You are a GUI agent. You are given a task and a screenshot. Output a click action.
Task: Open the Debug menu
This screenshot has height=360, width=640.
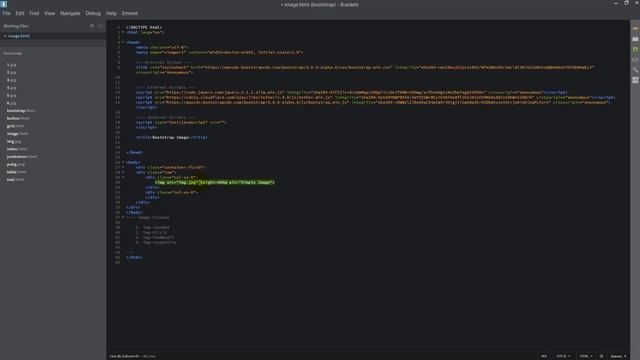point(93,13)
